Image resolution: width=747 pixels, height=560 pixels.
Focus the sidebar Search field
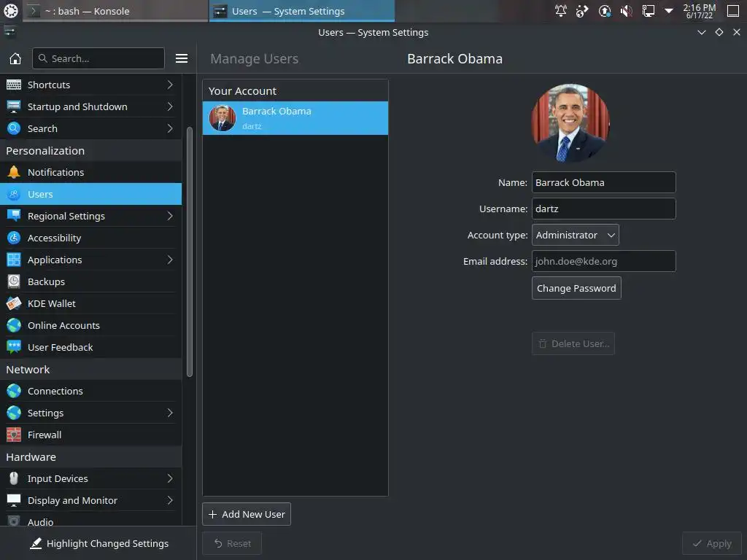click(98, 58)
